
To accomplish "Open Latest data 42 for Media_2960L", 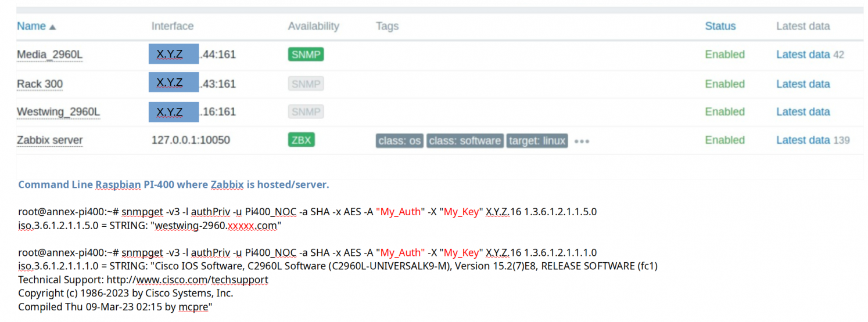I will (810, 55).
